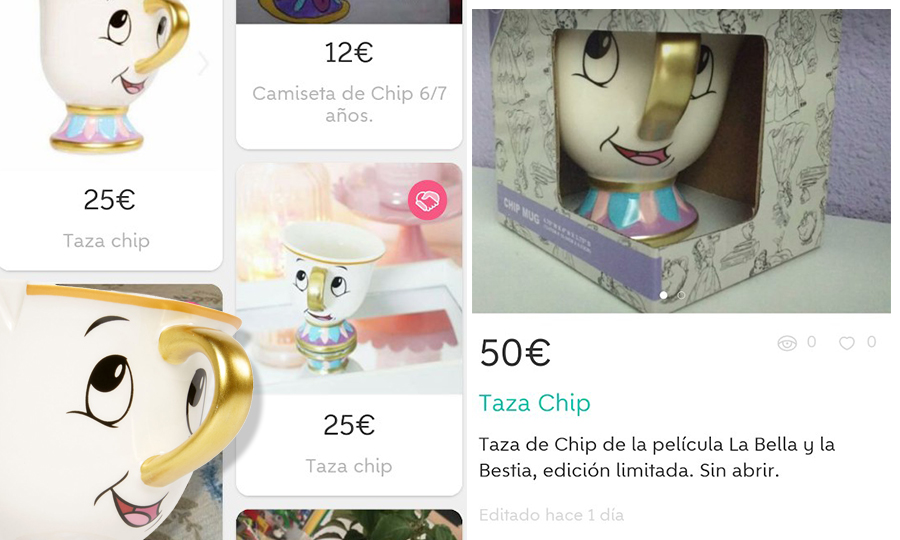
Task: Click the pink handshake reserved badge
Action: pyautogui.click(x=428, y=200)
